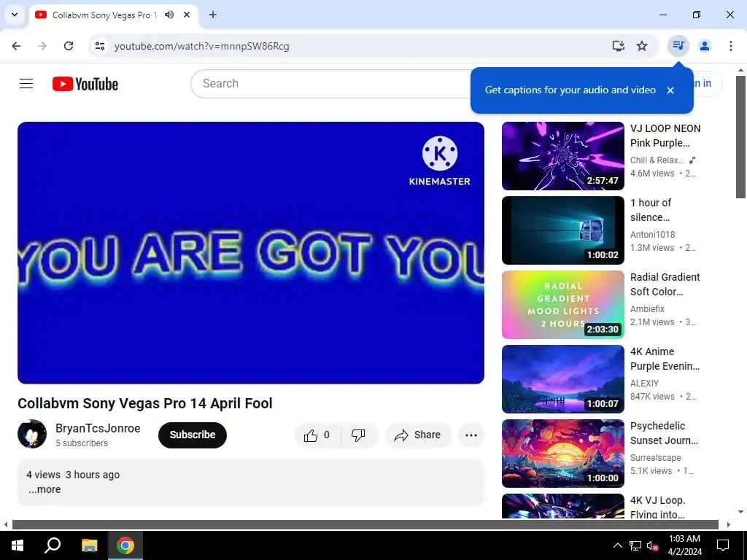The height and width of the screenshot is (560, 747).
Task: Click the horizontal scrollbar right arrow
Action: pos(729,525)
